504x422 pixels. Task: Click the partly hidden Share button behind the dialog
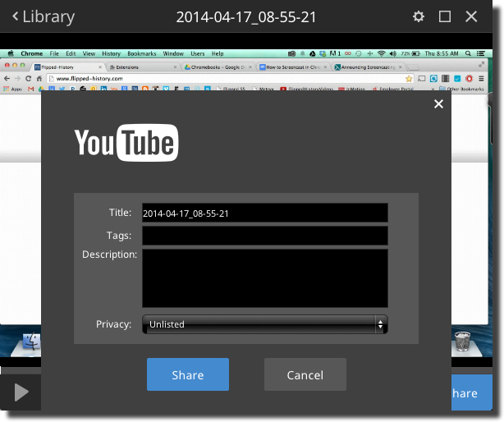(x=471, y=392)
